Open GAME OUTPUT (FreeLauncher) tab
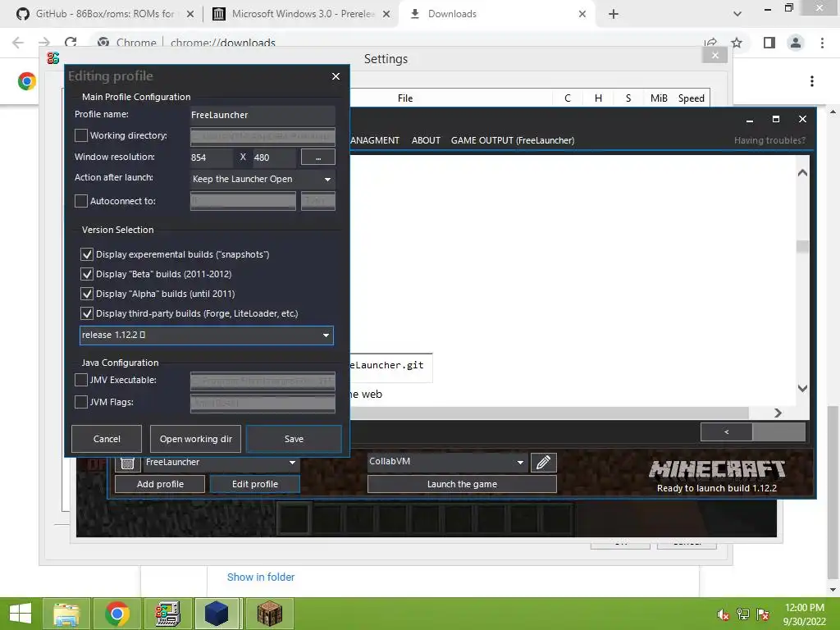The image size is (840, 630). [x=513, y=140]
